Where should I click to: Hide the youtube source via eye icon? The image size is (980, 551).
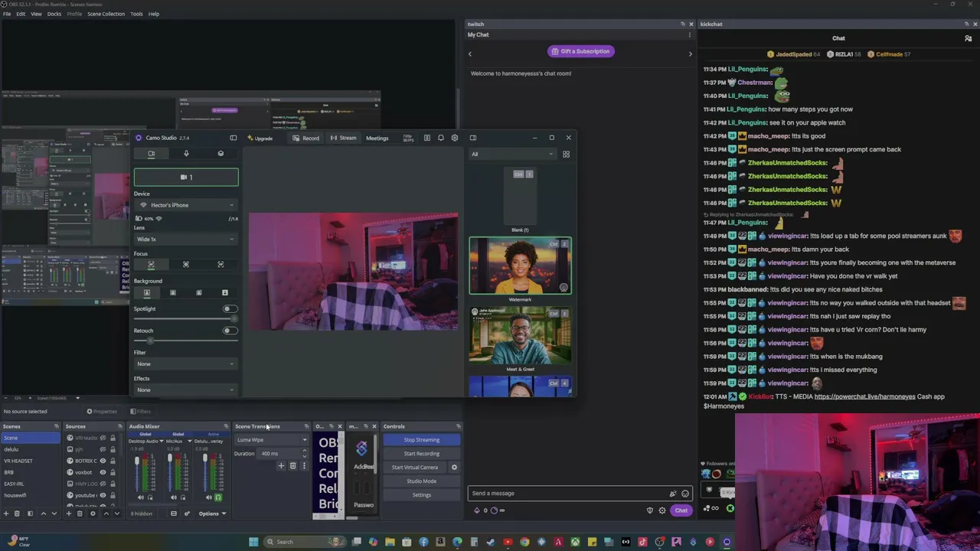103,495
